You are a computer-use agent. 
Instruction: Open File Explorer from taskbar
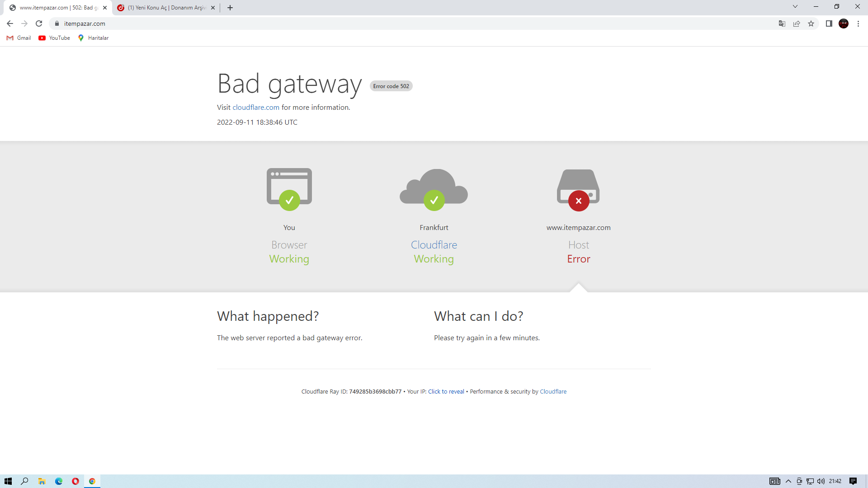click(x=42, y=481)
